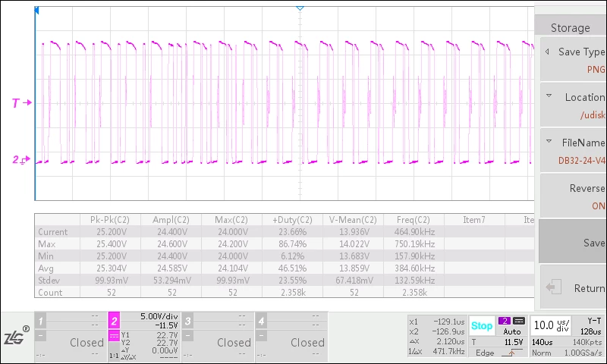Click the Stdev row label
This screenshot has width=607, height=364.
(x=49, y=280)
